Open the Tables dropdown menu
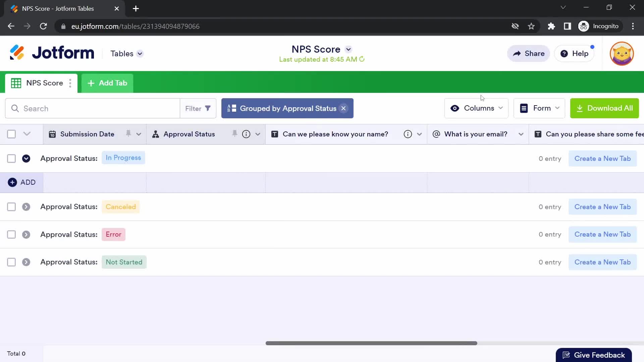This screenshot has height=362, width=644. [126, 54]
